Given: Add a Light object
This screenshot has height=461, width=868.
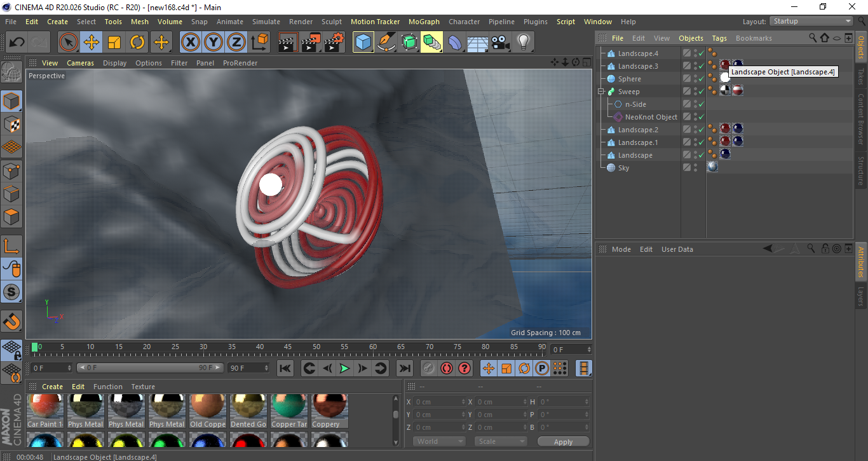Looking at the screenshot, I should (x=523, y=43).
